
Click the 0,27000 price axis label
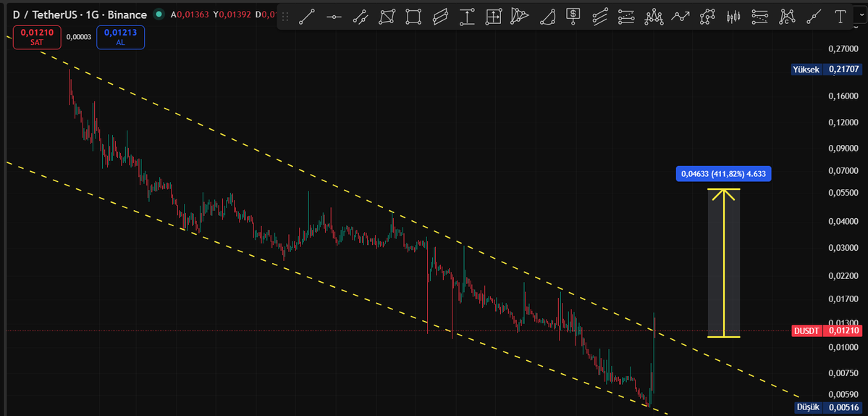pyautogui.click(x=843, y=49)
